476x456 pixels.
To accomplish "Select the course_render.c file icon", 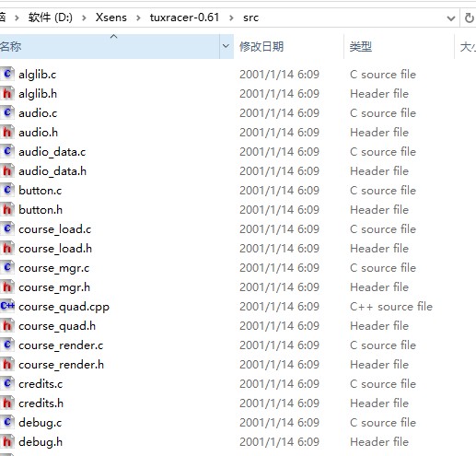I will [7, 345].
